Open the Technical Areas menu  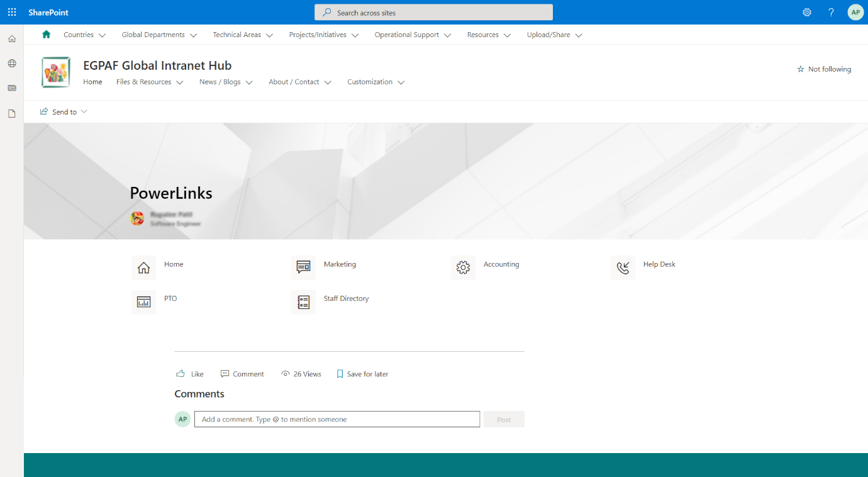coord(236,35)
